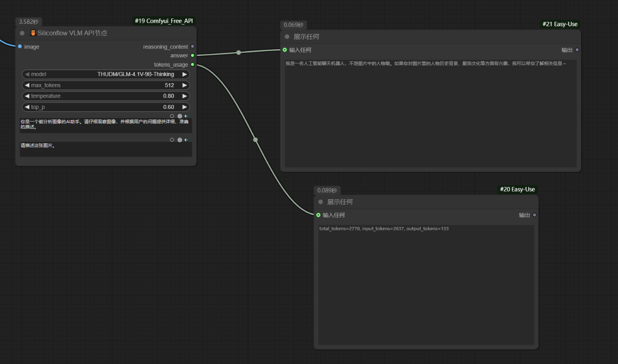Click the speaker icon above the user prompt
This screenshot has height=364, width=618.
click(x=186, y=140)
